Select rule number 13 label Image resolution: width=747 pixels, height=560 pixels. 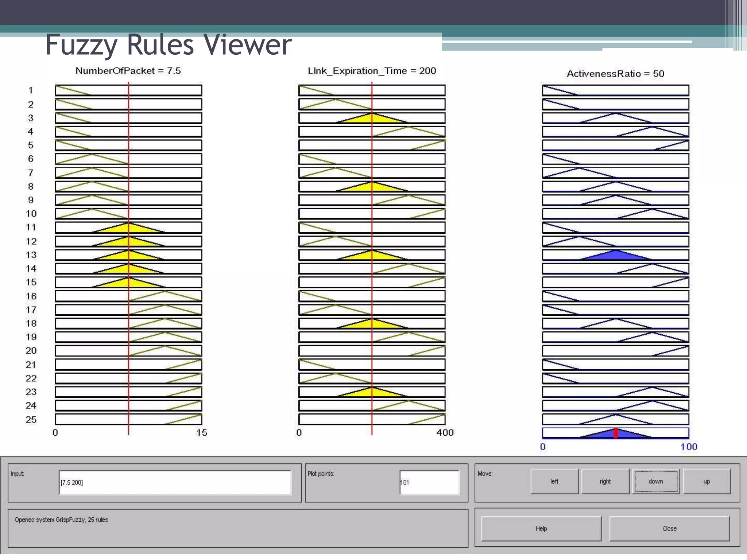point(31,255)
